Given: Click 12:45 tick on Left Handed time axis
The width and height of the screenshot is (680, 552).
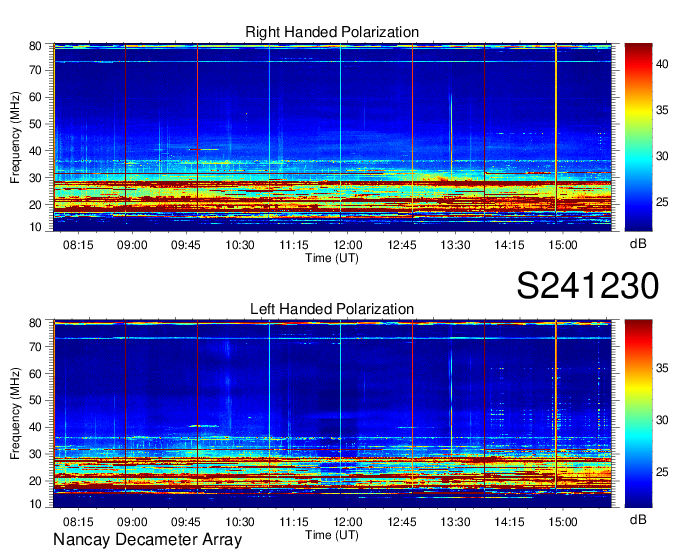Looking at the screenshot, I should tap(402, 522).
